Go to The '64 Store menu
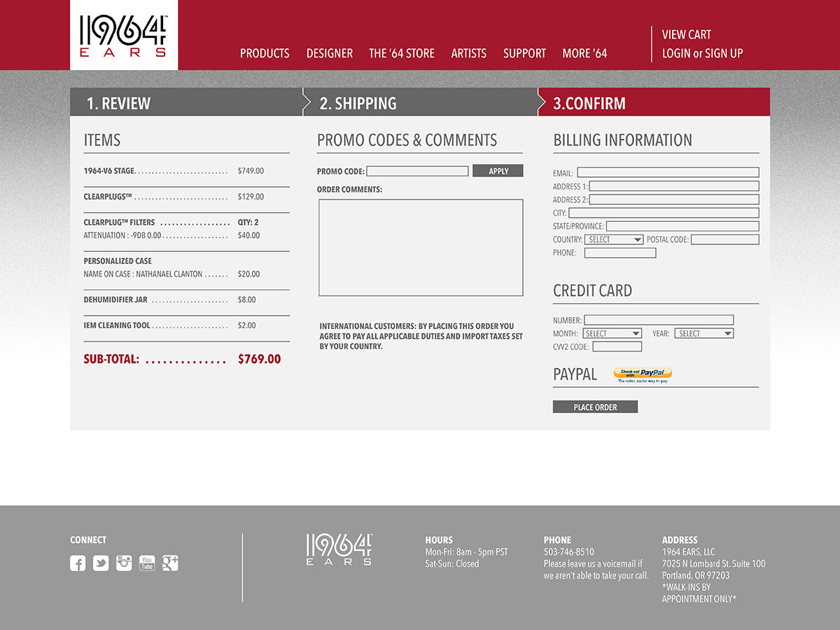Viewport: 840px width, 630px height. tap(402, 53)
